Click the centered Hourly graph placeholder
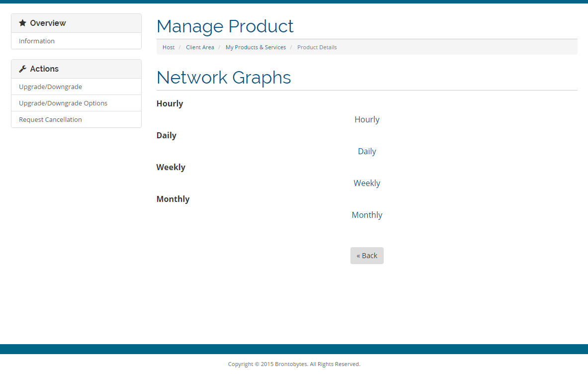 tap(367, 120)
